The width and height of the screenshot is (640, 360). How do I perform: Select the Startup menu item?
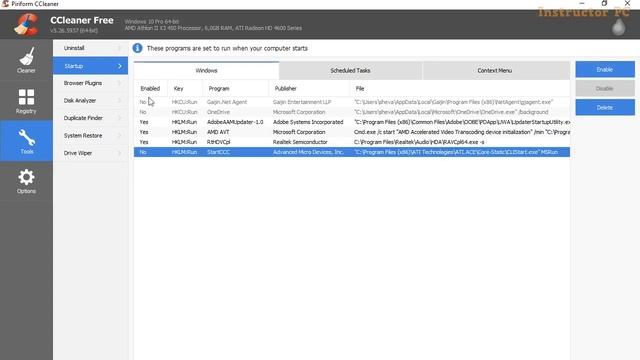click(90, 66)
